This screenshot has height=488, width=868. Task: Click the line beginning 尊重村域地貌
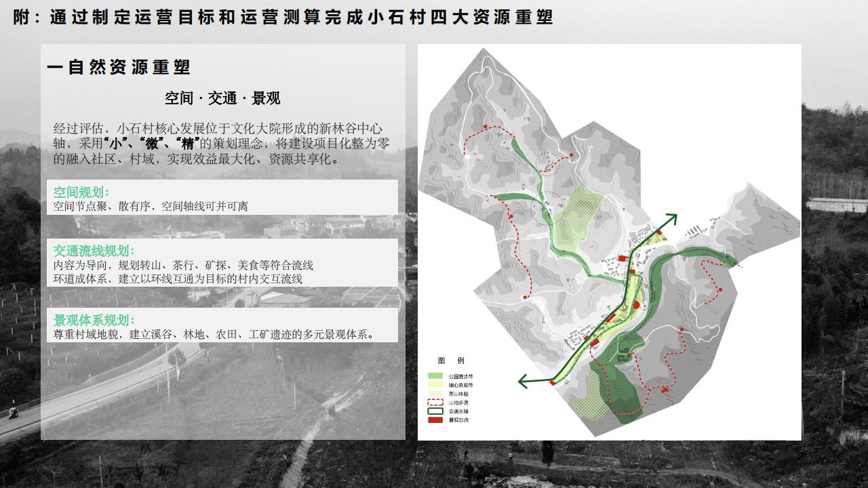pyautogui.click(x=216, y=334)
